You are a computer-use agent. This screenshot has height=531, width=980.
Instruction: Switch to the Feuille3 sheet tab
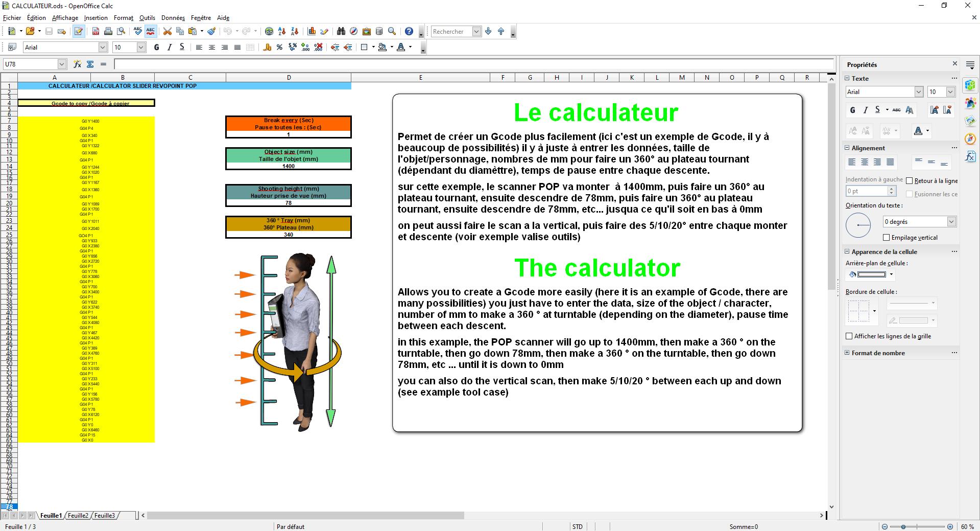105,515
